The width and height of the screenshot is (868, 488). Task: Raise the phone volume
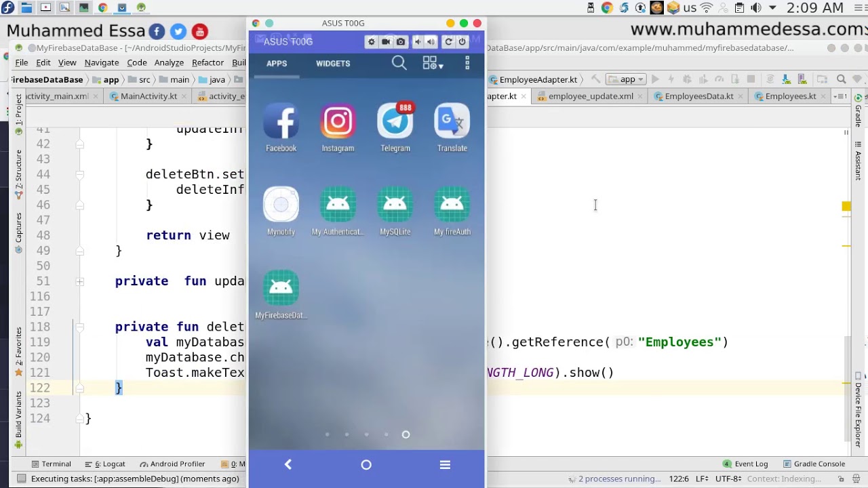click(431, 42)
